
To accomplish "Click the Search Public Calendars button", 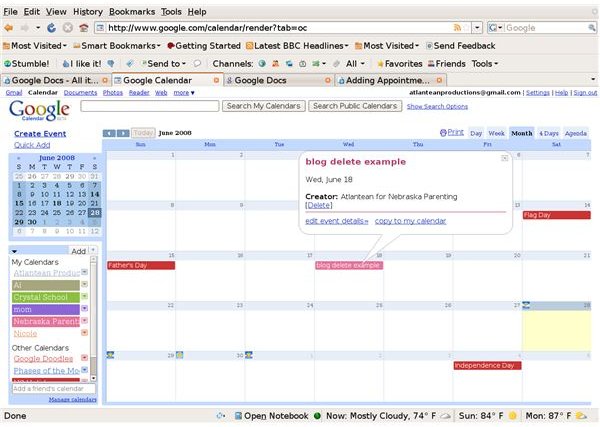I will (355, 106).
